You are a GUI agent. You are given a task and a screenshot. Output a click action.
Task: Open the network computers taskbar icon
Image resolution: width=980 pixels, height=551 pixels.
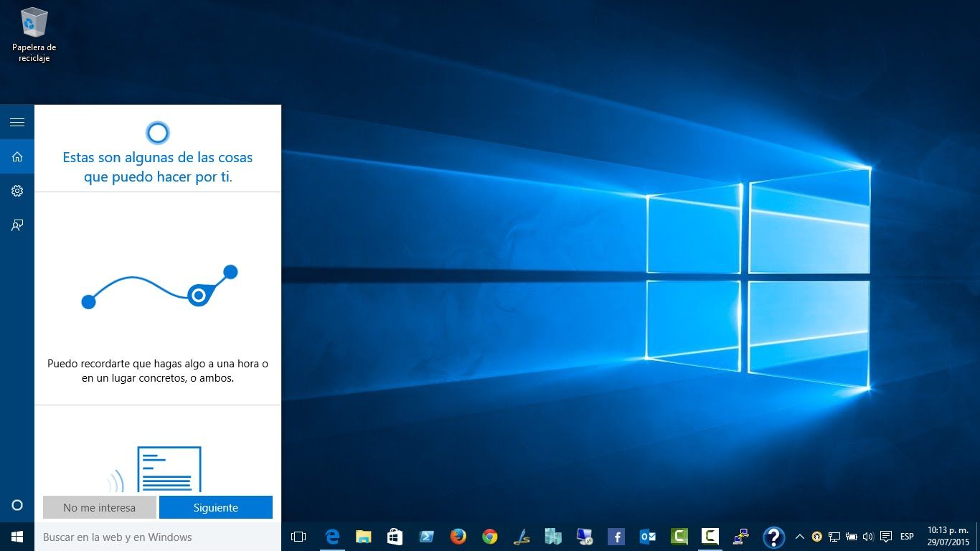coord(742,537)
